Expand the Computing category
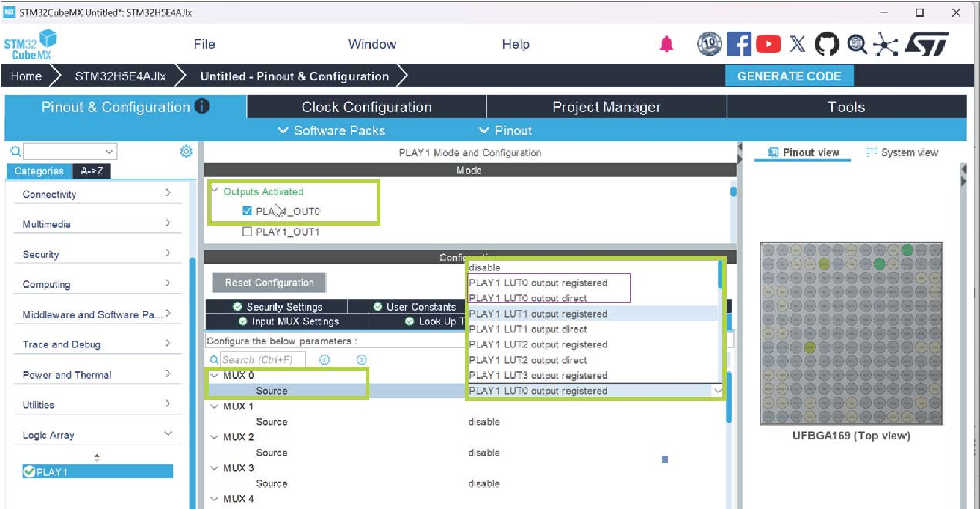980x509 pixels. tap(168, 283)
